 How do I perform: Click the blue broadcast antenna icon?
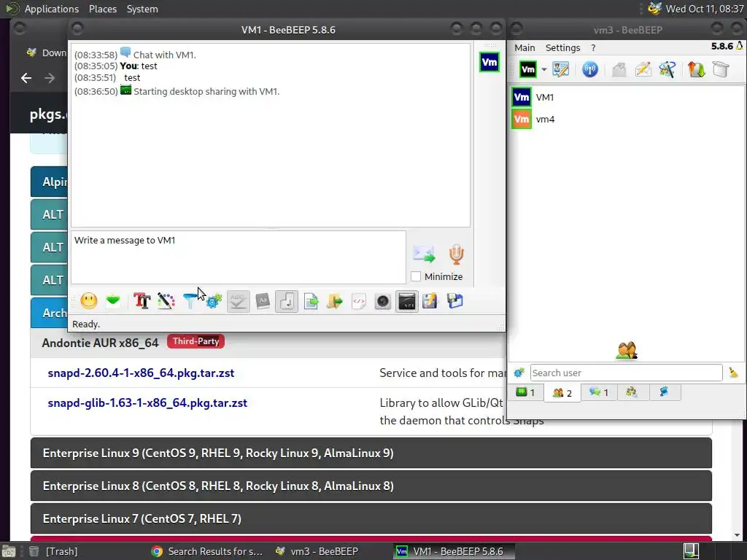589,69
